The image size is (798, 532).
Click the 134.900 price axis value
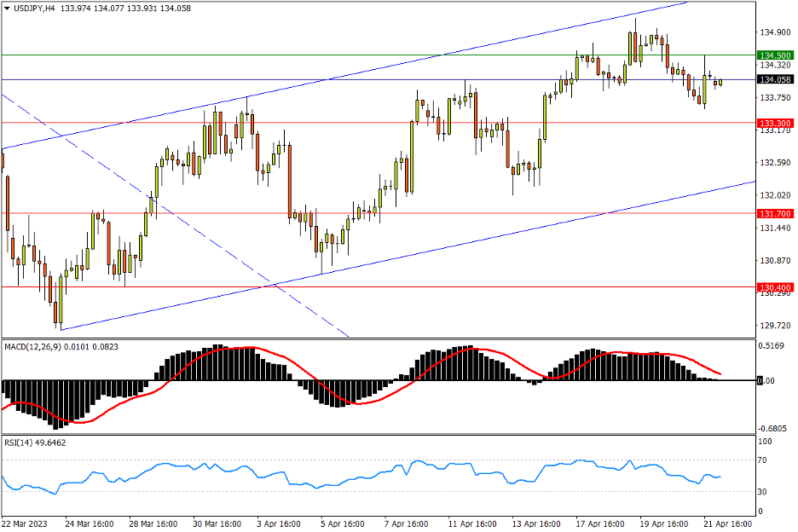click(774, 32)
